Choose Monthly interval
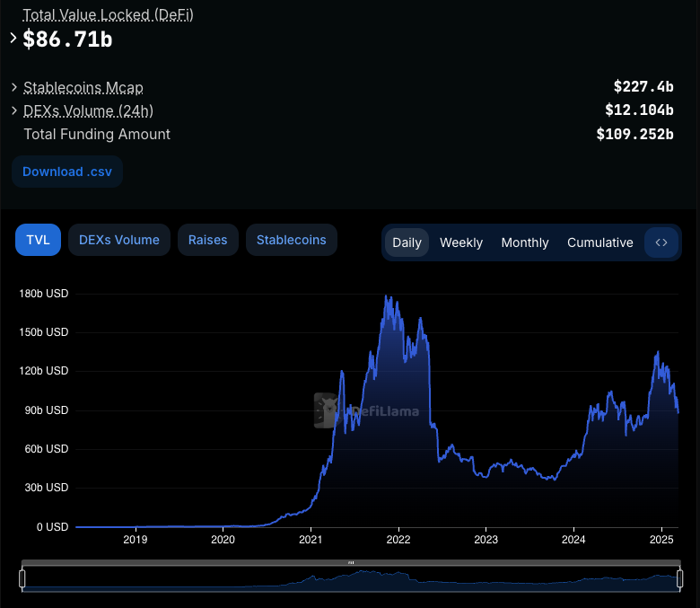The height and width of the screenshot is (608, 700). pyautogui.click(x=525, y=242)
